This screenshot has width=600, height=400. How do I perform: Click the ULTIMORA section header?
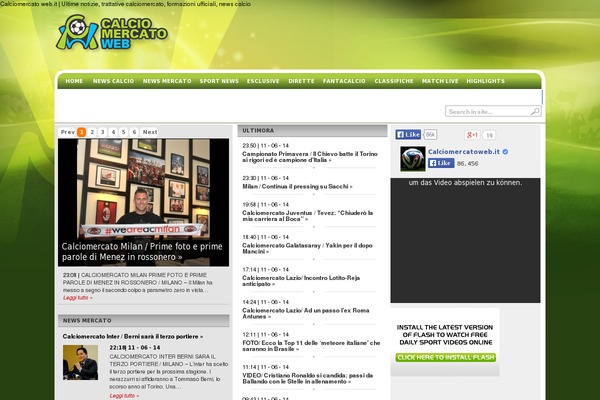tap(312, 131)
